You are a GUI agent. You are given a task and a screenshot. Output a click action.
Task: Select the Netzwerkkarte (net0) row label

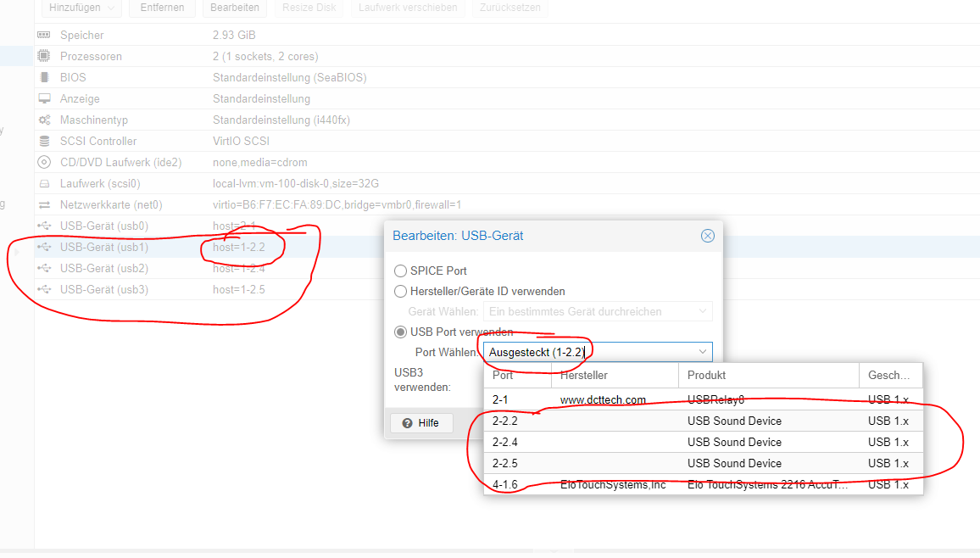pos(110,205)
